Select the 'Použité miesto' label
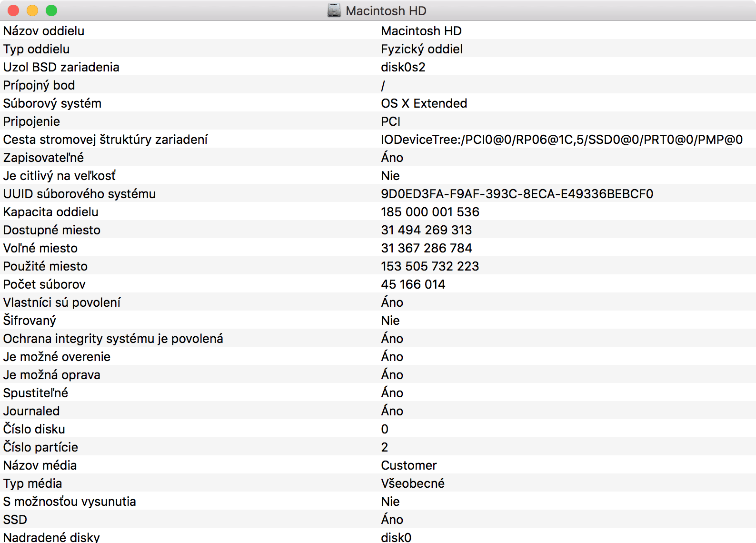Viewport: 756px width, 543px height. (x=45, y=266)
